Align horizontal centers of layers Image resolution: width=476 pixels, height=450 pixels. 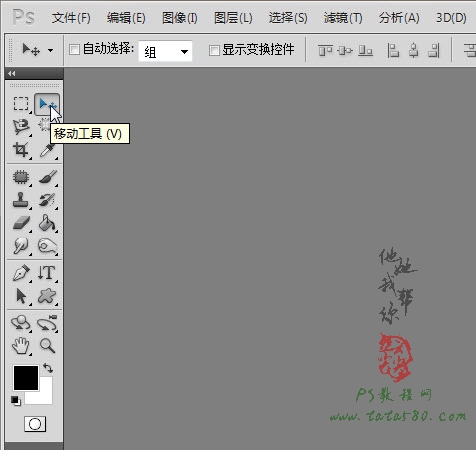(414, 51)
